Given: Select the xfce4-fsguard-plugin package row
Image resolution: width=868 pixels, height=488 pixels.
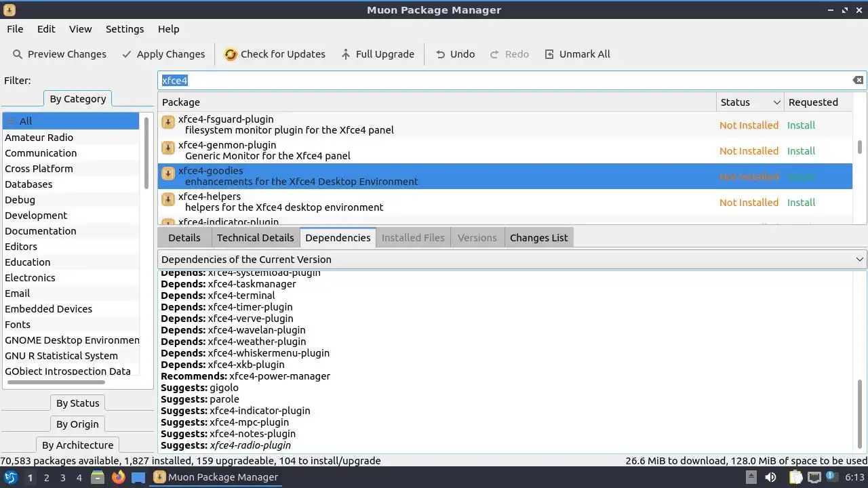Looking at the screenshot, I should pyautogui.click(x=505, y=125).
